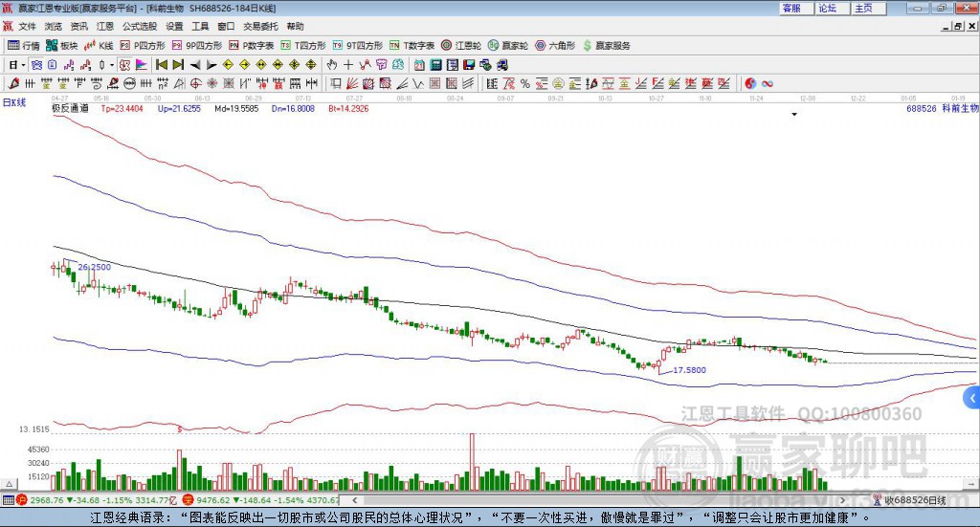980x527 pixels.
Task: Open 赢家服务 with dollar icon
Action: [606, 46]
